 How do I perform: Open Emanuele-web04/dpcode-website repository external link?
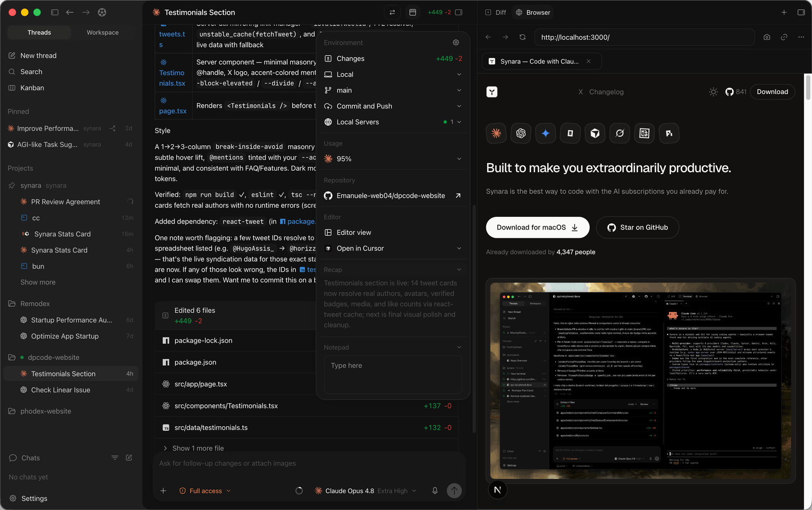click(458, 196)
